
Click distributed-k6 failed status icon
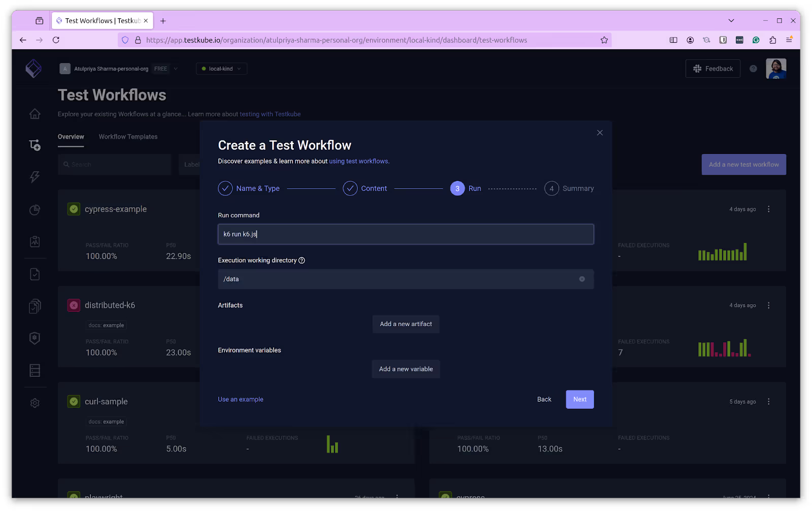(x=74, y=305)
